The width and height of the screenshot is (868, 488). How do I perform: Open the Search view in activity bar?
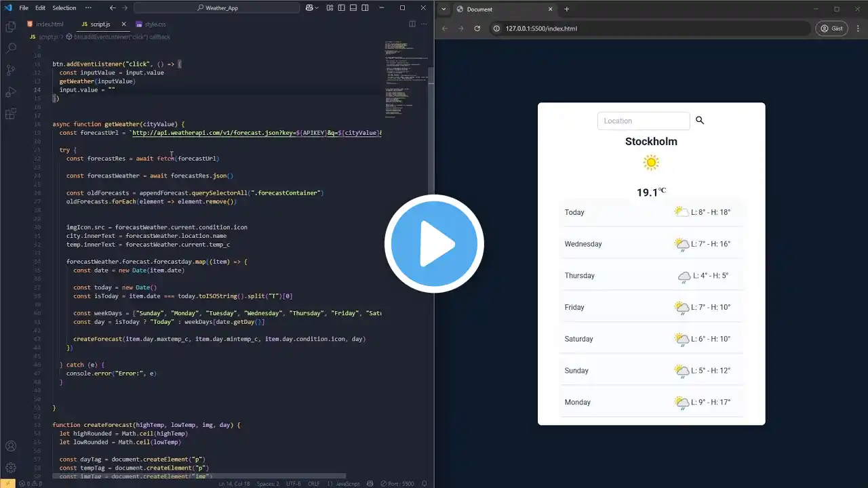point(11,48)
